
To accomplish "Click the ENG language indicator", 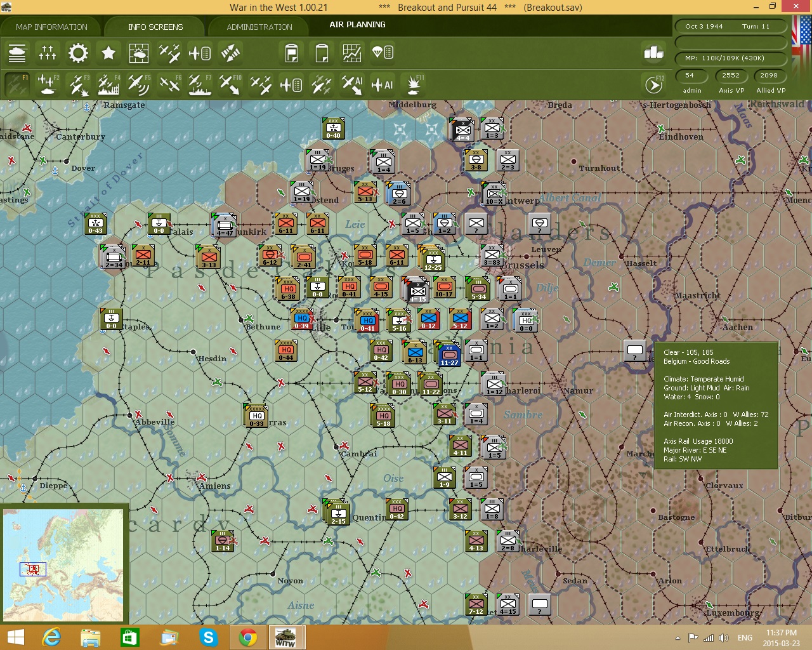I will pyautogui.click(x=745, y=637).
